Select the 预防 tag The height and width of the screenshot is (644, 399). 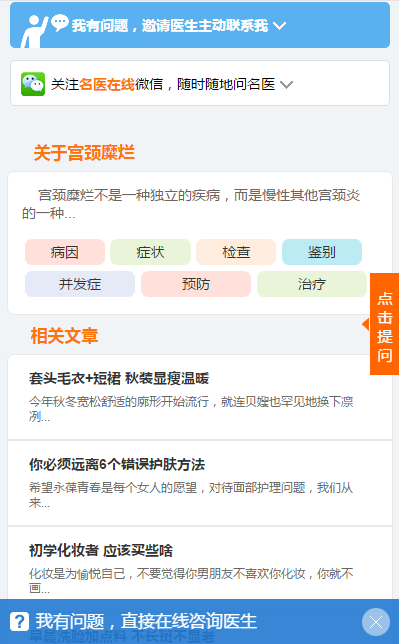(196, 284)
